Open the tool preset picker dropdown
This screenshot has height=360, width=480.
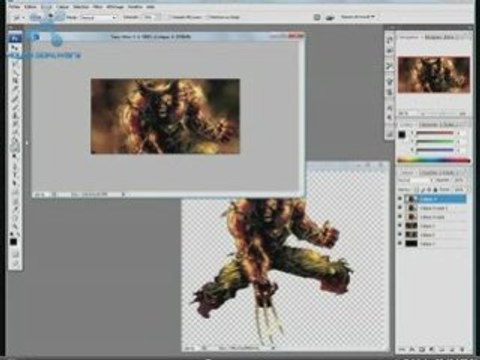coord(19,17)
